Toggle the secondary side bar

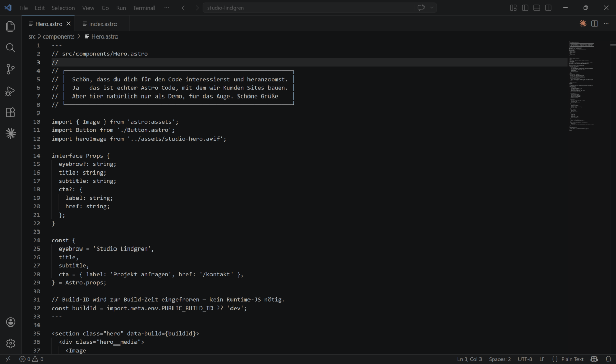[x=548, y=8]
